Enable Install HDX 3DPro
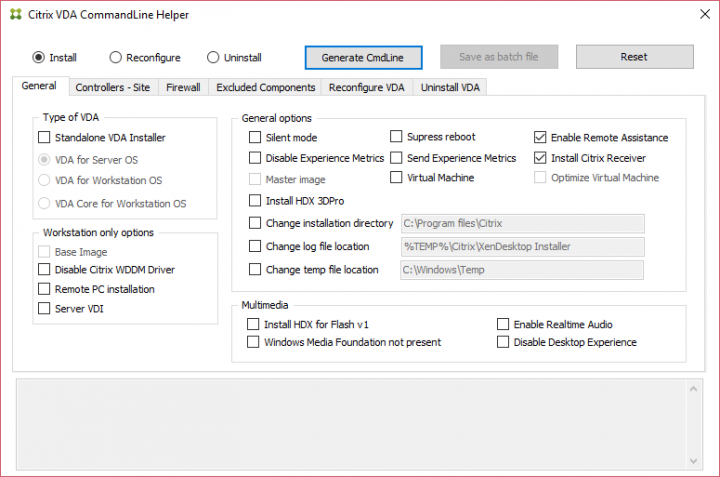 click(255, 201)
